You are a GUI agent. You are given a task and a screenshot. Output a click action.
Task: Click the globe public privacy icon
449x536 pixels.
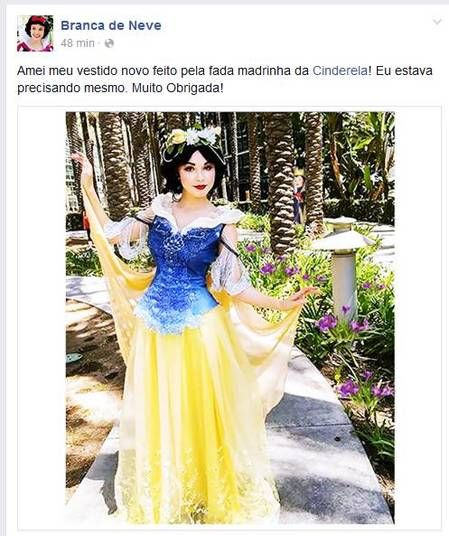pyautogui.click(x=109, y=43)
